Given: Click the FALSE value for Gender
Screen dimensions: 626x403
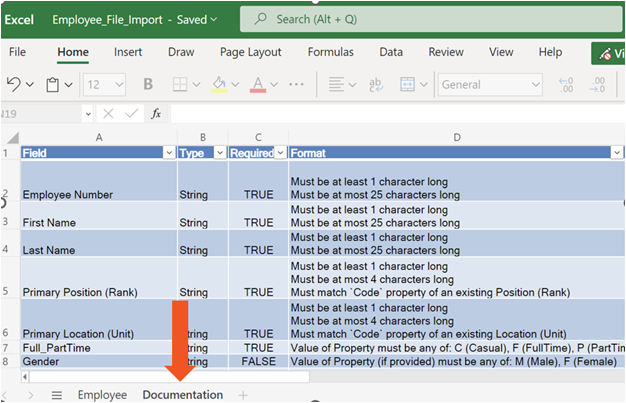Looking at the screenshot, I should [x=259, y=361].
